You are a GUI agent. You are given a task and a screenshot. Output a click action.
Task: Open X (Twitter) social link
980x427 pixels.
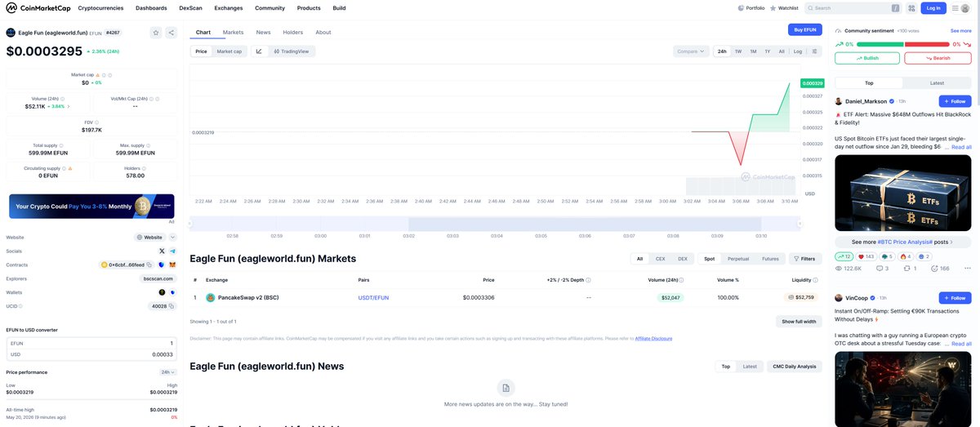click(x=162, y=251)
